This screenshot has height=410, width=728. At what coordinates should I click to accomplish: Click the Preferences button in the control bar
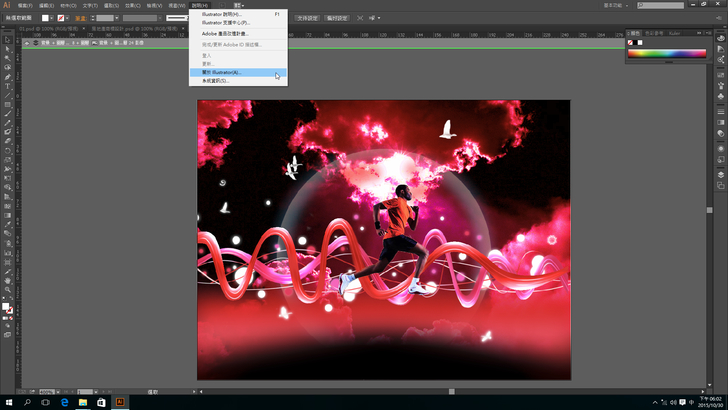(x=338, y=17)
